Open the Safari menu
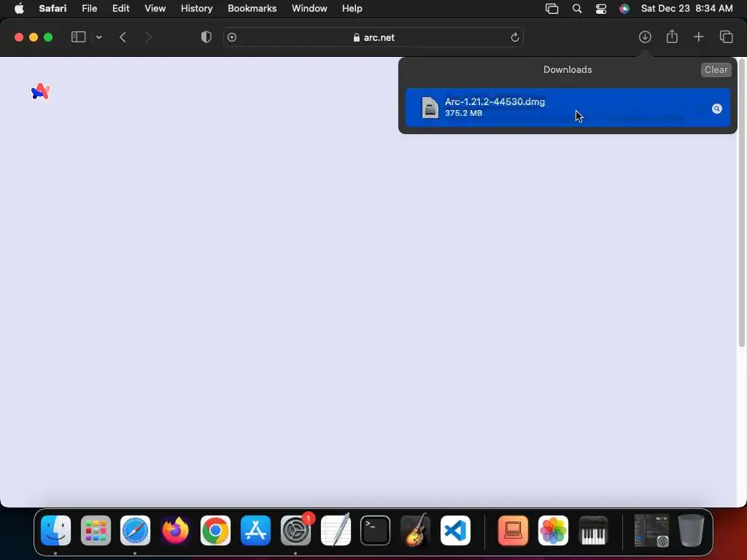The width and height of the screenshot is (747, 560). pyautogui.click(x=53, y=9)
